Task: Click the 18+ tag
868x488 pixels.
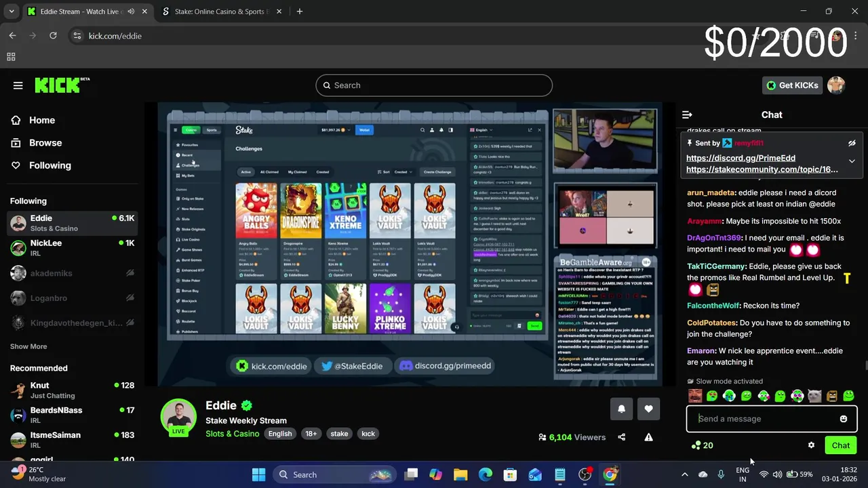Action: (311, 434)
